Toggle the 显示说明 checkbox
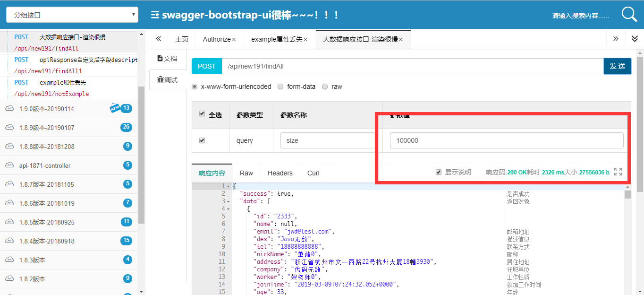644x295 pixels. (x=439, y=172)
